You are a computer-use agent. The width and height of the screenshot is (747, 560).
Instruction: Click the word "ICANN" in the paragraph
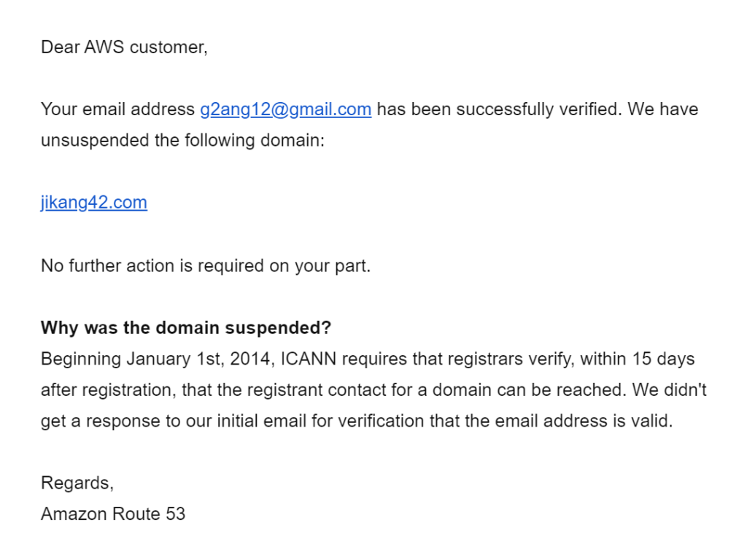309,359
